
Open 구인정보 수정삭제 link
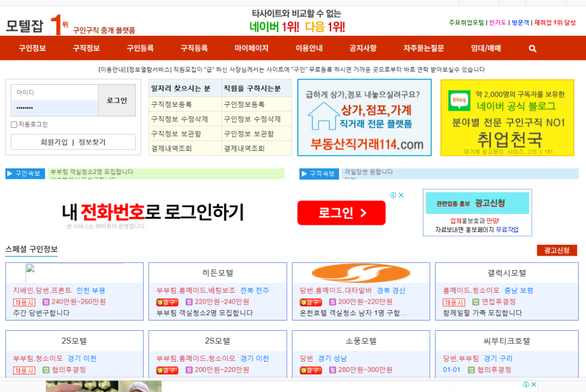pos(252,119)
